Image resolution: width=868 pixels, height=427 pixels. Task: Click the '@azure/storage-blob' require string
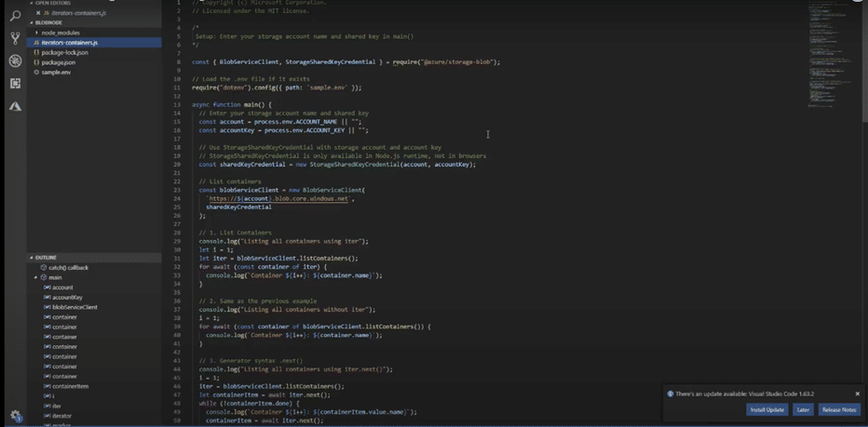[456, 62]
